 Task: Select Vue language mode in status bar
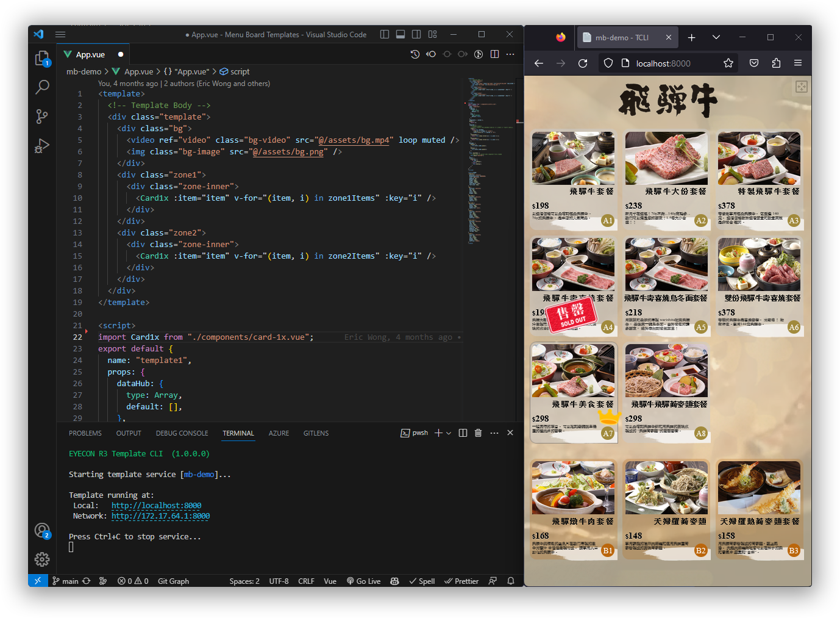click(x=330, y=581)
